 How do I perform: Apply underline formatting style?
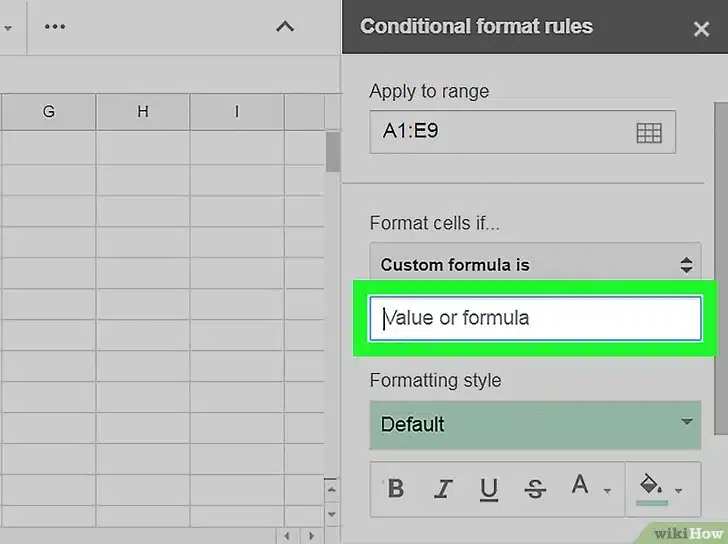coord(489,488)
